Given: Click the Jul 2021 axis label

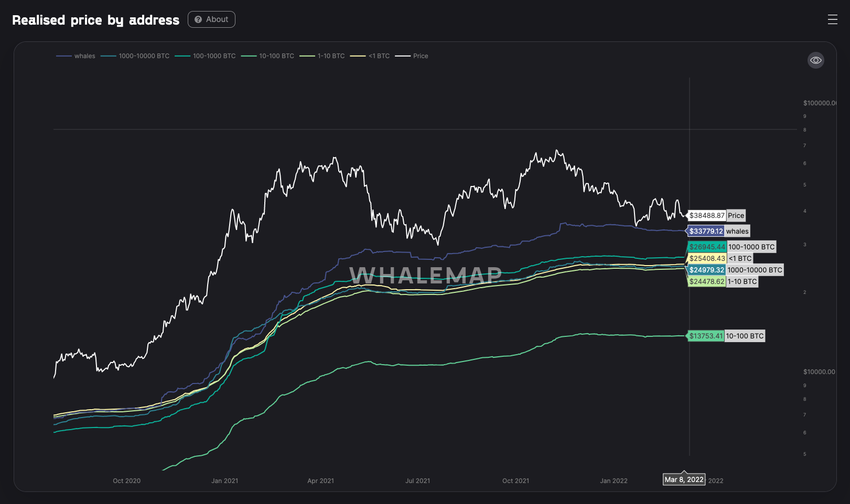Looking at the screenshot, I should click(417, 480).
